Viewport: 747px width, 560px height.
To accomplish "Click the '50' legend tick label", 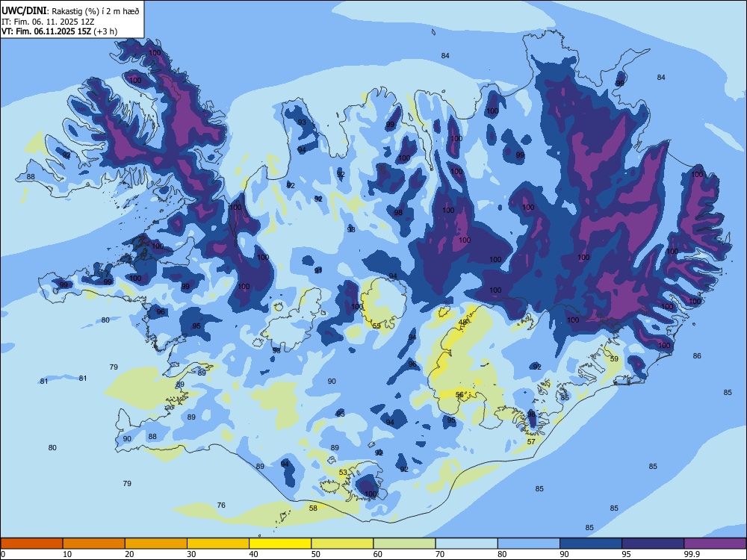I will click(x=316, y=554).
